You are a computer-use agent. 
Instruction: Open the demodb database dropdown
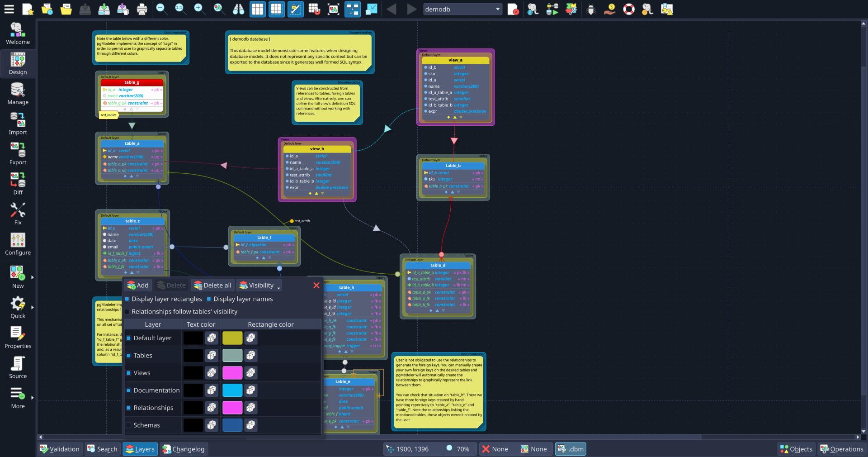coord(462,9)
